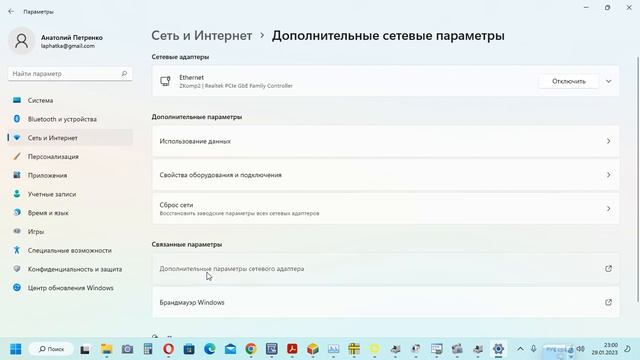Image resolution: width=640 pixels, height=360 pixels.
Task: Open Bluetooth и устройства section
Action: 70,119
